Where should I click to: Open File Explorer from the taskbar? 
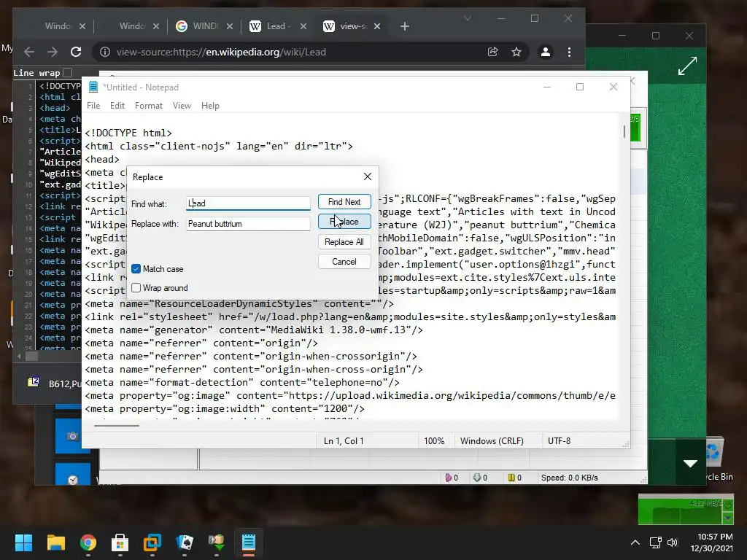[x=55, y=542]
